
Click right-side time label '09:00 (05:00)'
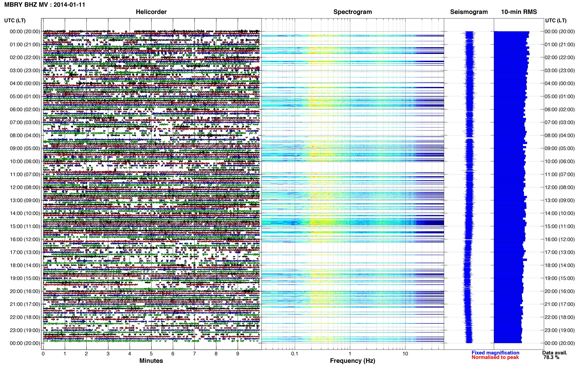tap(560, 148)
